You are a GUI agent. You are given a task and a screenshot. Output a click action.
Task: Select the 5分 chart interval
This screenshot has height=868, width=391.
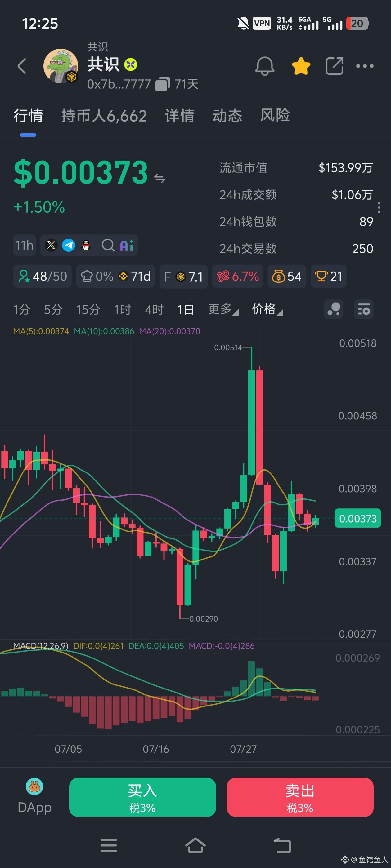pos(53,309)
